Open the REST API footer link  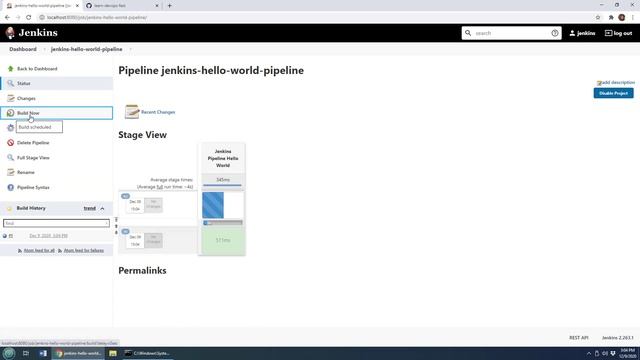point(579,338)
